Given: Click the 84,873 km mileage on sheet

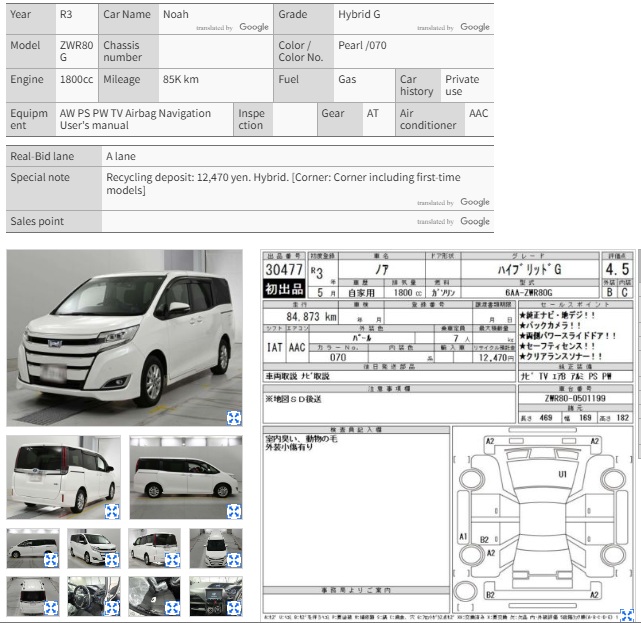Looking at the screenshot, I should pos(311,317).
